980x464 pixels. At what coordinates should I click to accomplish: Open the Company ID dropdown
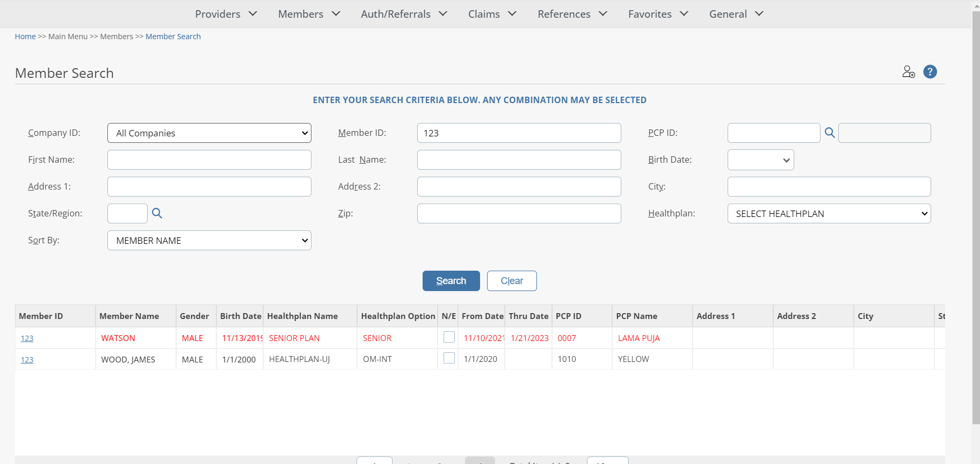tap(209, 133)
